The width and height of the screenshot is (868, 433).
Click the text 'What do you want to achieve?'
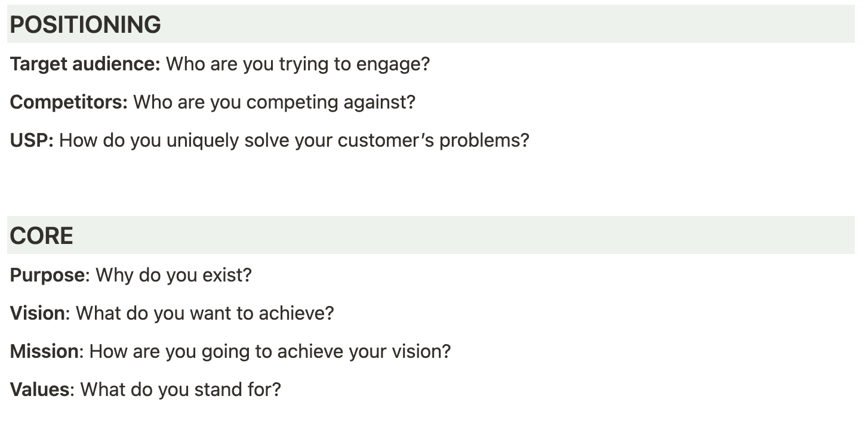point(205,313)
